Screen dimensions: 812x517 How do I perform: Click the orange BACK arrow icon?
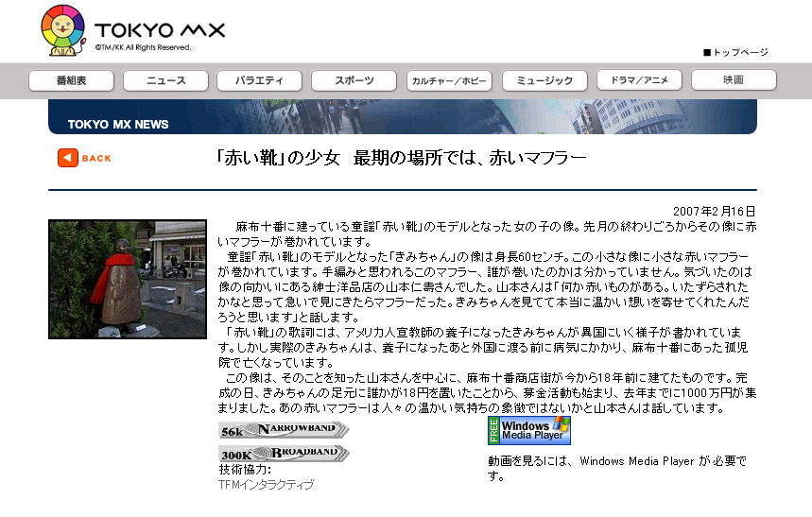(68, 158)
